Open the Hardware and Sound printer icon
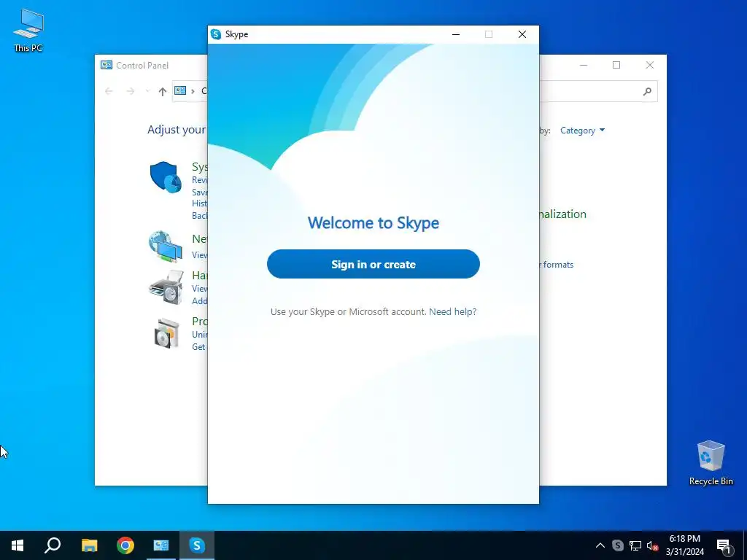This screenshot has width=747, height=560. (166, 287)
